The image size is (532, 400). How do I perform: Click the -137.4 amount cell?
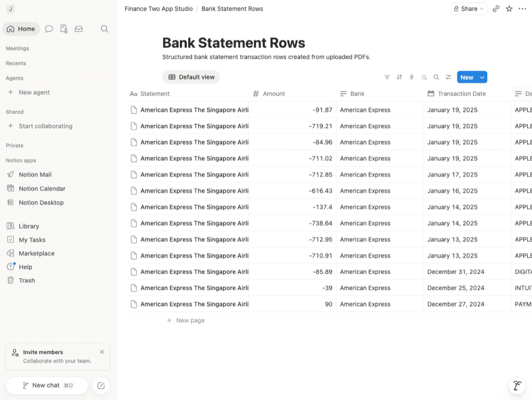pos(293,207)
